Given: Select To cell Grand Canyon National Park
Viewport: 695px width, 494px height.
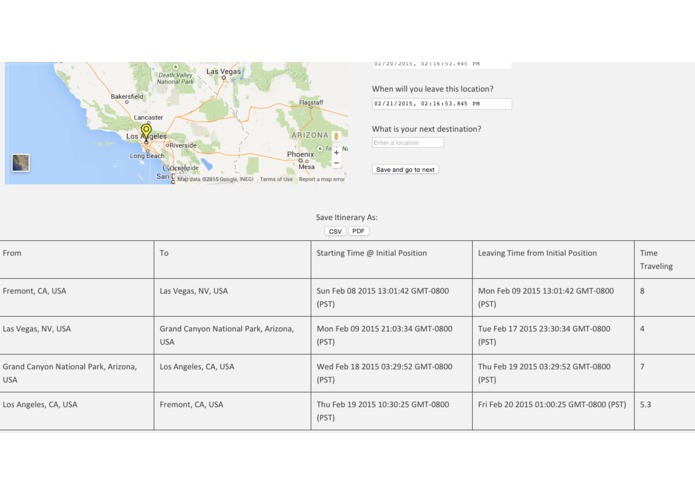Looking at the screenshot, I should 226,335.
